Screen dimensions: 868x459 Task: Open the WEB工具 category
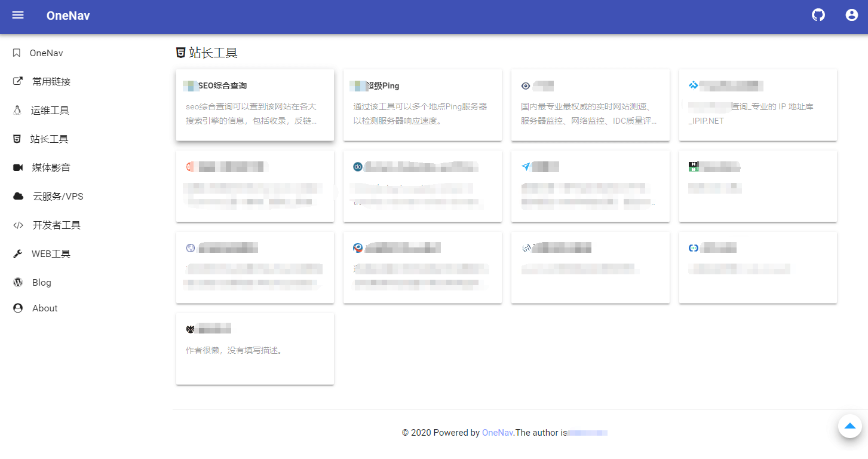51,253
